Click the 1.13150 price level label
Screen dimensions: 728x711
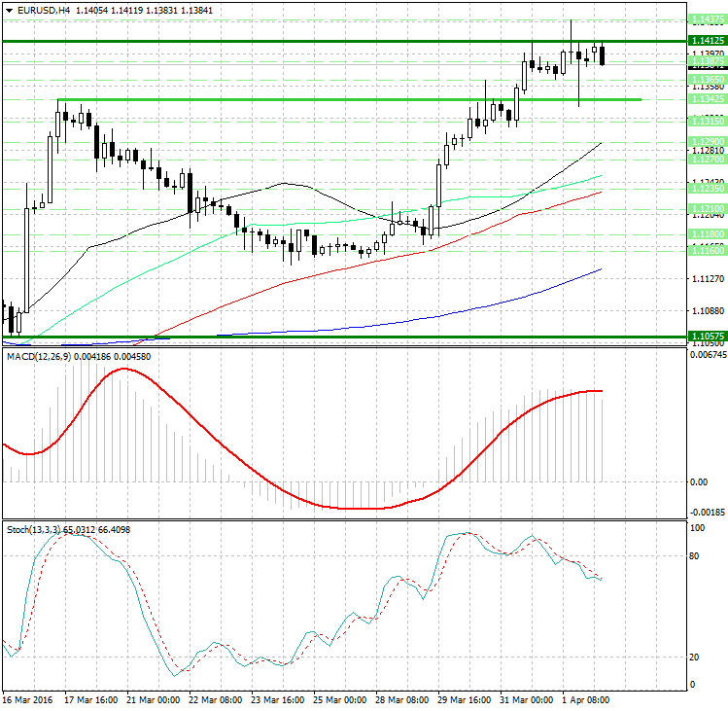click(708, 121)
